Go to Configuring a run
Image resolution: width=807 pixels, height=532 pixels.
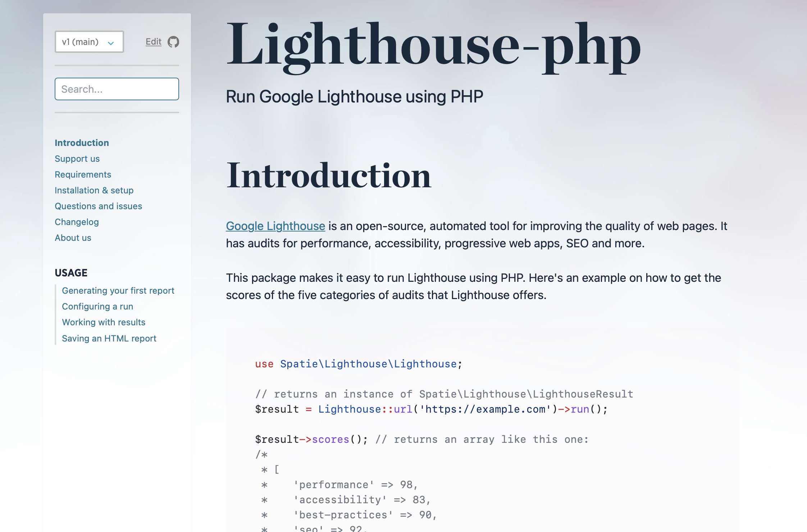(x=97, y=306)
